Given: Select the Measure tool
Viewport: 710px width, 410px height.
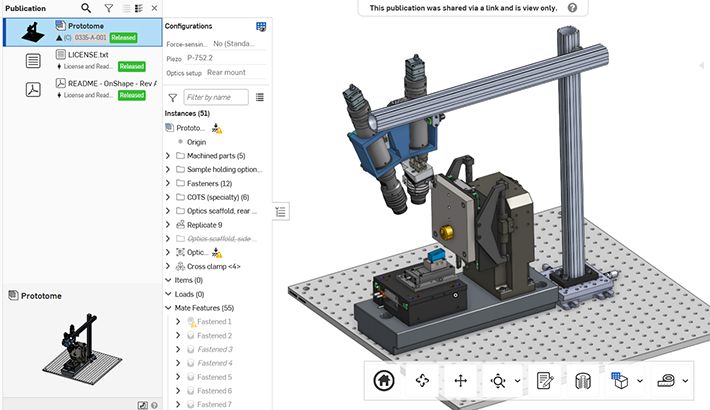Looking at the screenshot, I should [666, 381].
